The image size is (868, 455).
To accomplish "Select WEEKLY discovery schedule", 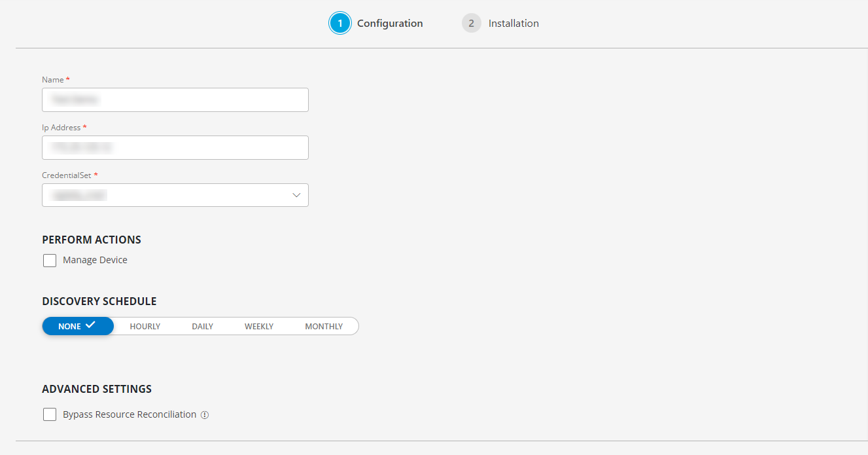I will pyautogui.click(x=259, y=325).
